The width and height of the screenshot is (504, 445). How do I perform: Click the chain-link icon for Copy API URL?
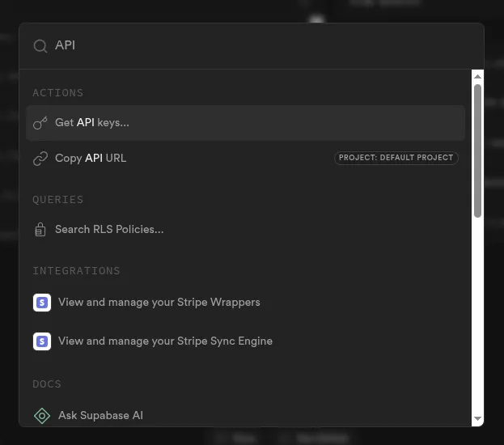pos(40,159)
